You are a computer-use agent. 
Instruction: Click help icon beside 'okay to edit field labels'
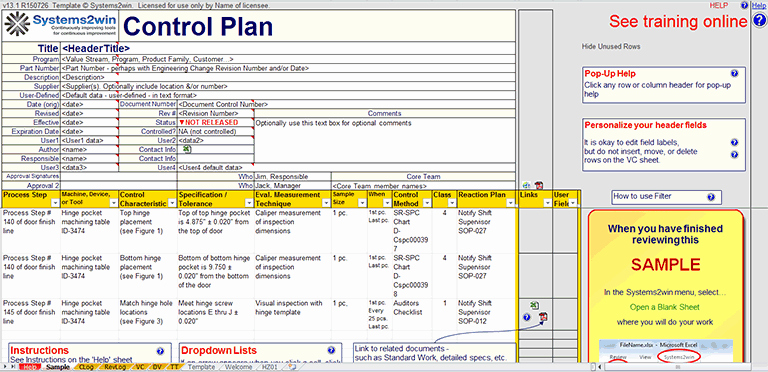(734, 142)
